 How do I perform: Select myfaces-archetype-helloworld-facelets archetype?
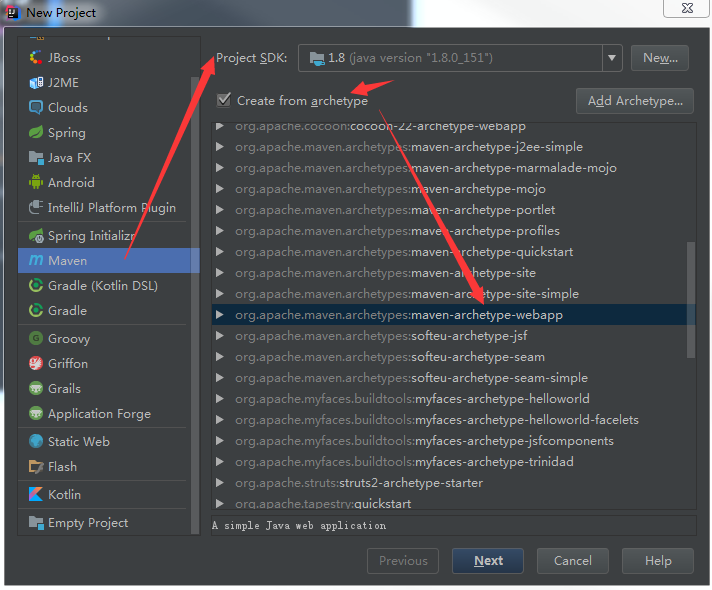[453, 420]
